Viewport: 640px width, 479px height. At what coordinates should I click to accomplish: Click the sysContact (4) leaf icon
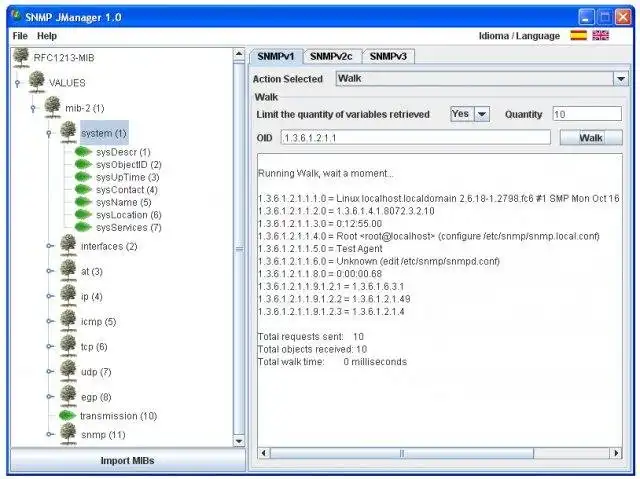point(83,190)
